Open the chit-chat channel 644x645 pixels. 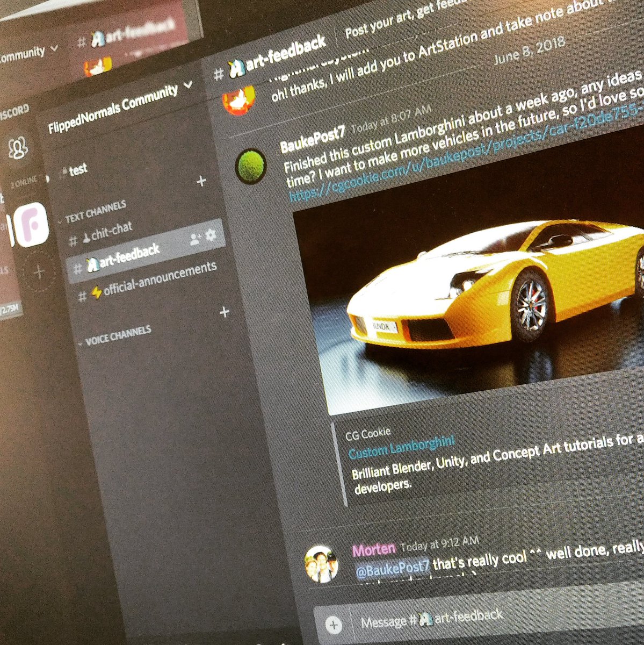(101, 234)
